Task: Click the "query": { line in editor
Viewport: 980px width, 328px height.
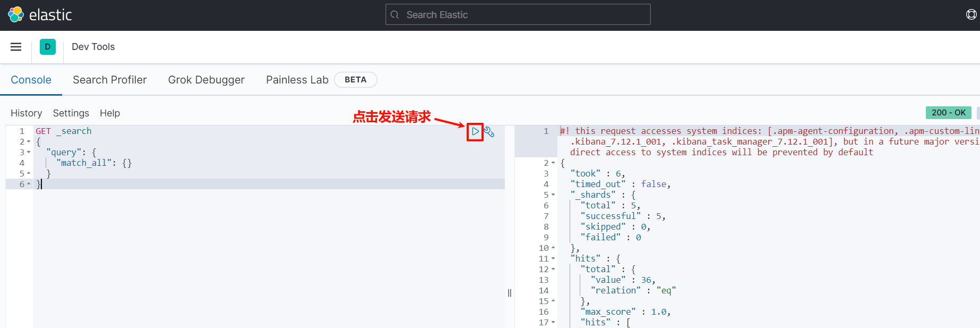Action: coord(71,153)
